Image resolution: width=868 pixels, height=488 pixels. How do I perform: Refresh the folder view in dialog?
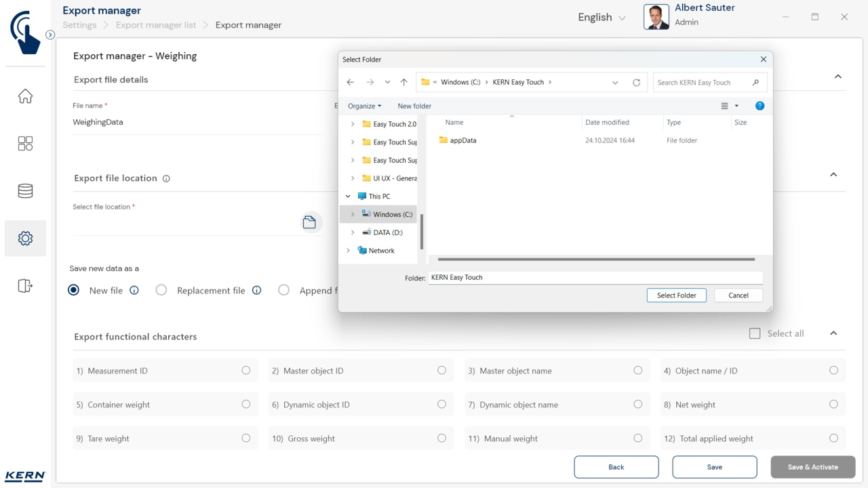click(x=636, y=83)
